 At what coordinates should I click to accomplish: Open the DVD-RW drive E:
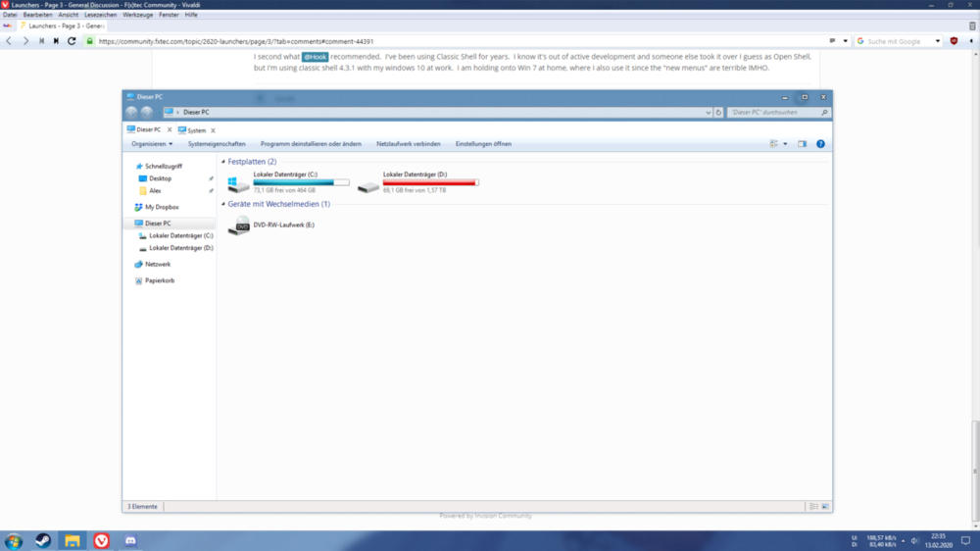click(x=239, y=225)
